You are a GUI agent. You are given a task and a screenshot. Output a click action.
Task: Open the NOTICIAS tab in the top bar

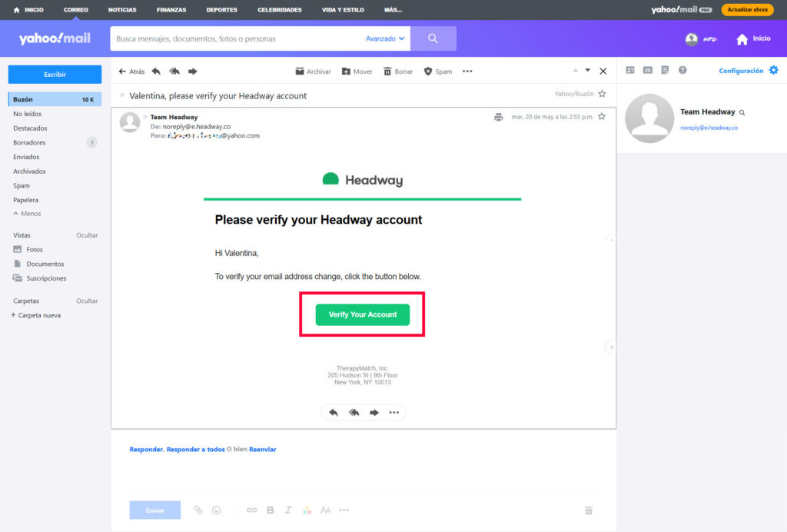[122, 9]
